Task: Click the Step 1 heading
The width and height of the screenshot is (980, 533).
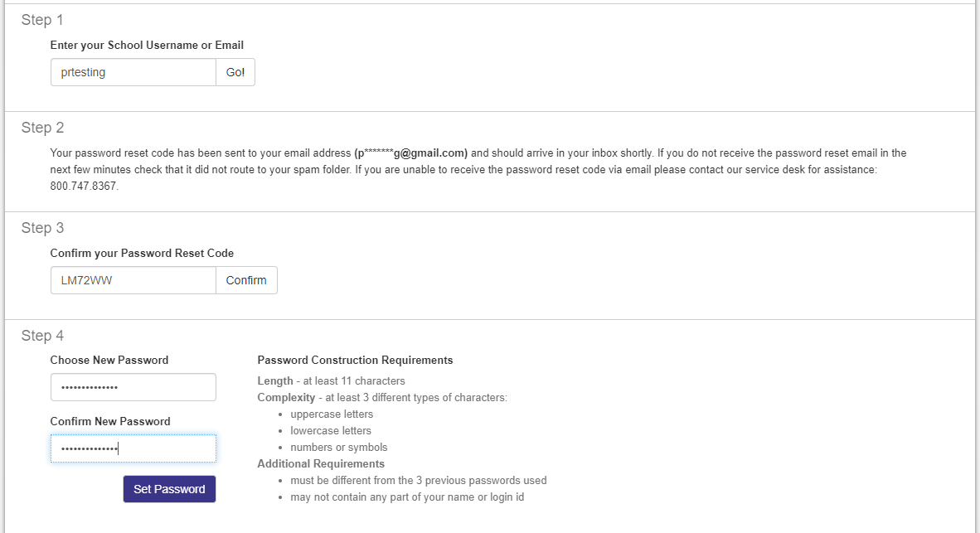Action: tap(41, 19)
